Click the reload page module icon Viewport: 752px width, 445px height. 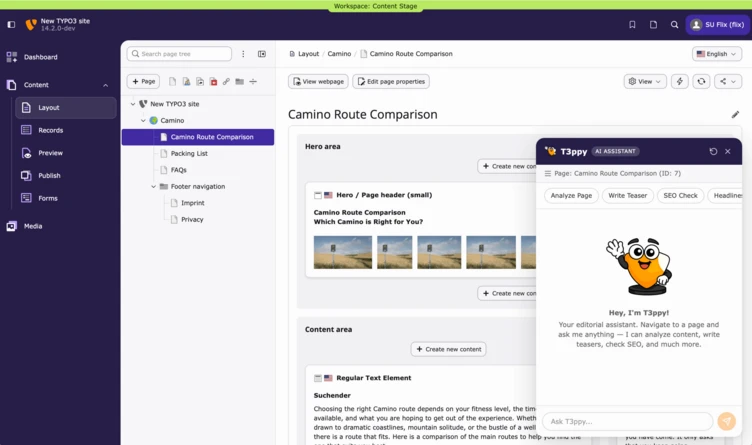[701, 82]
